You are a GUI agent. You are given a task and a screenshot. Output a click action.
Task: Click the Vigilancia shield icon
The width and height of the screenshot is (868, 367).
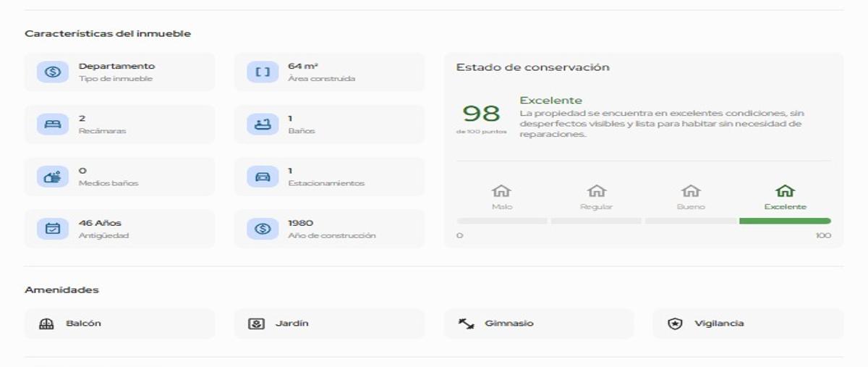pyautogui.click(x=675, y=324)
